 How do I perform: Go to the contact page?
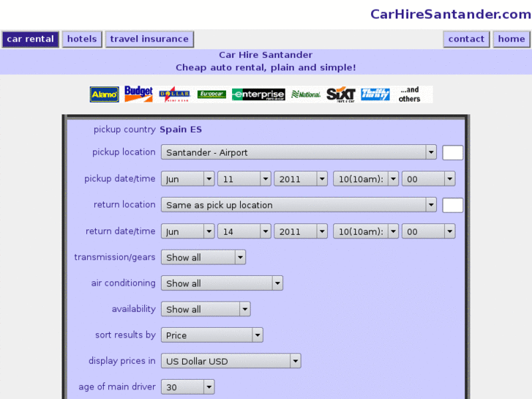tap(466, 39)
